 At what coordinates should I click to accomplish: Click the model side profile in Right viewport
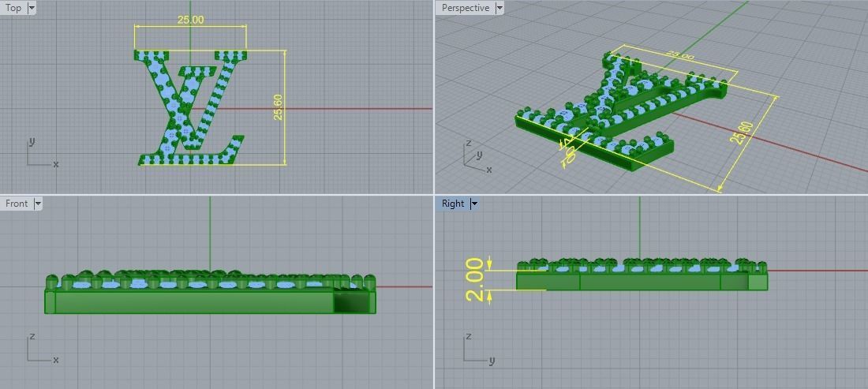642,275
